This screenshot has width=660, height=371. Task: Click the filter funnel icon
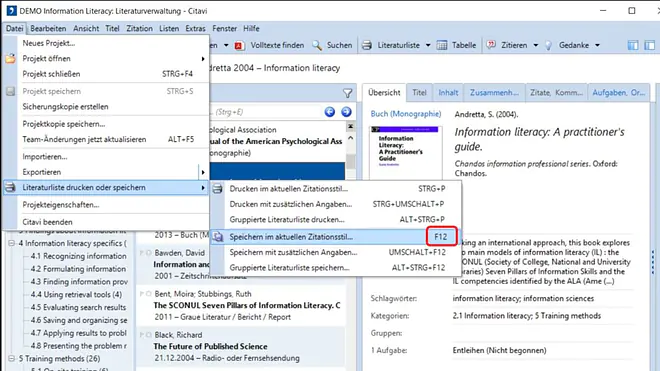pos(347,93)
